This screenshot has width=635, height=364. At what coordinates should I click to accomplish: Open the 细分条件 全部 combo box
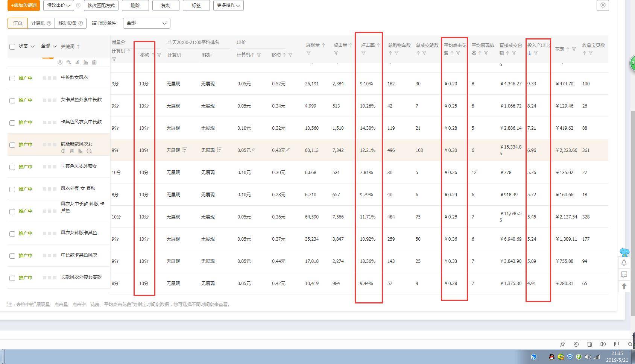pos(146,23)
